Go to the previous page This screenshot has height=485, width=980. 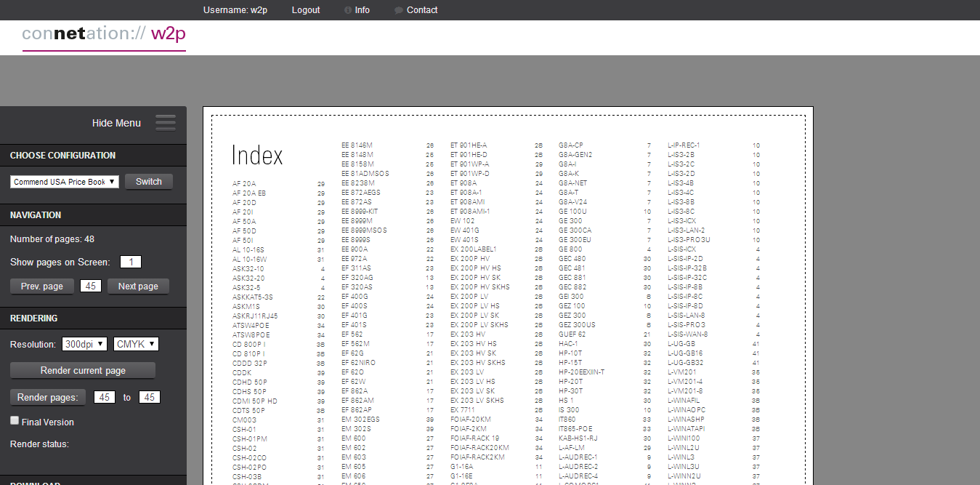click(x=42, y=286)
